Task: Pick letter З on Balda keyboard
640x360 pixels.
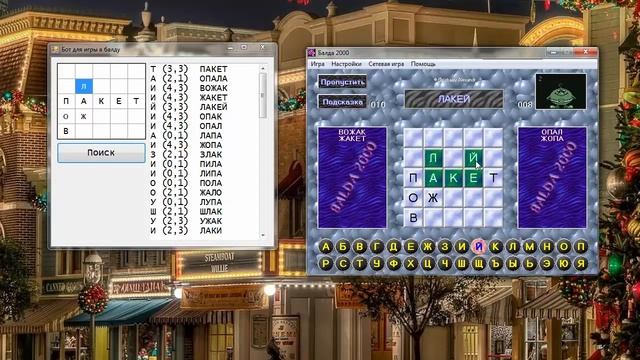Action: [x=444, y=247]
